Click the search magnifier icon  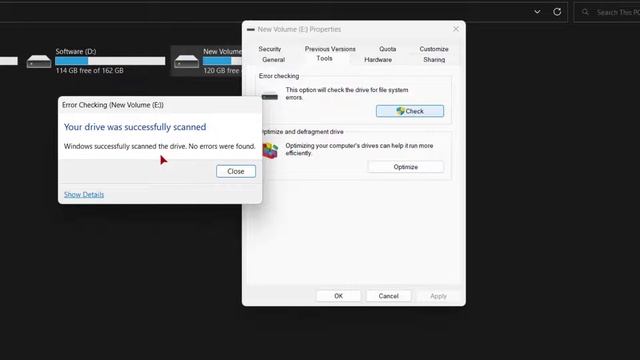[x=585, y=12]
